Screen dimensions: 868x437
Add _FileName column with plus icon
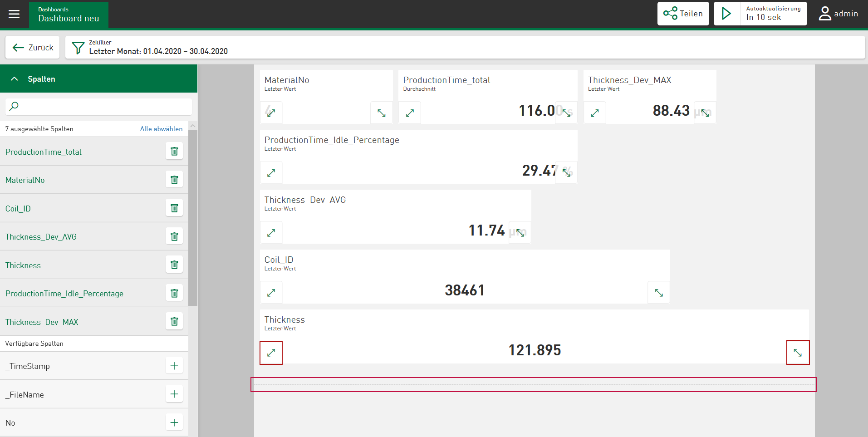(x=174, y=394)
